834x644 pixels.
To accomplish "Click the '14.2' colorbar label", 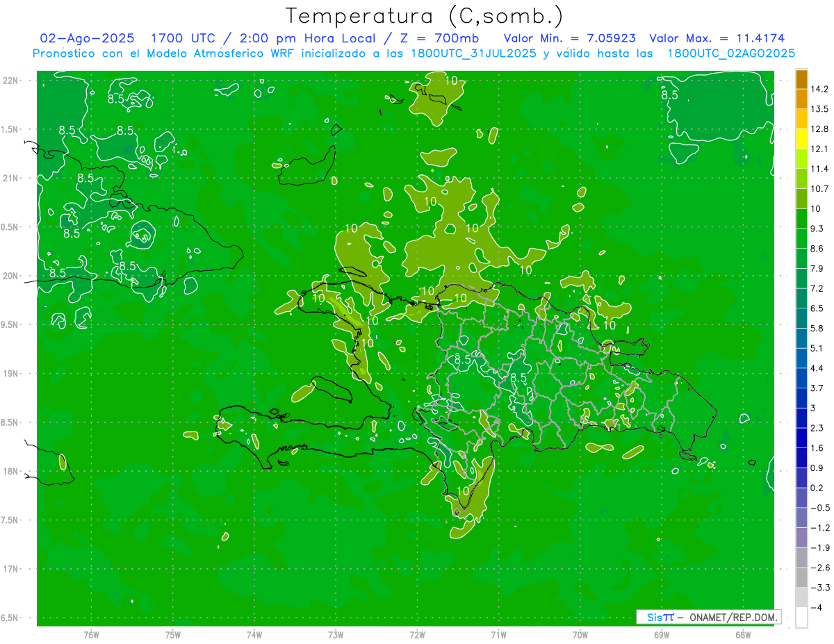I will click(820, 89).
